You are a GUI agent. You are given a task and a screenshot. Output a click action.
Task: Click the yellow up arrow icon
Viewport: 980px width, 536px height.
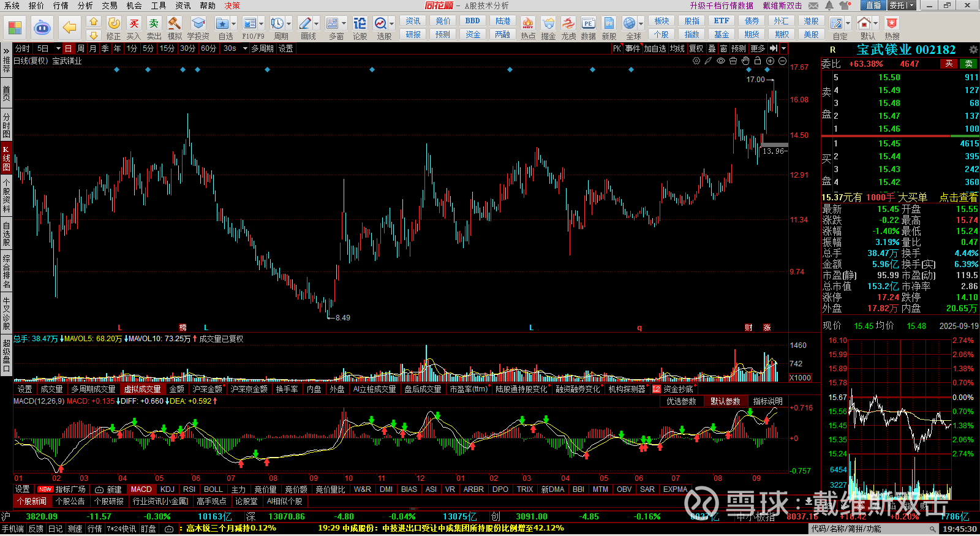(x=94, y=21)
